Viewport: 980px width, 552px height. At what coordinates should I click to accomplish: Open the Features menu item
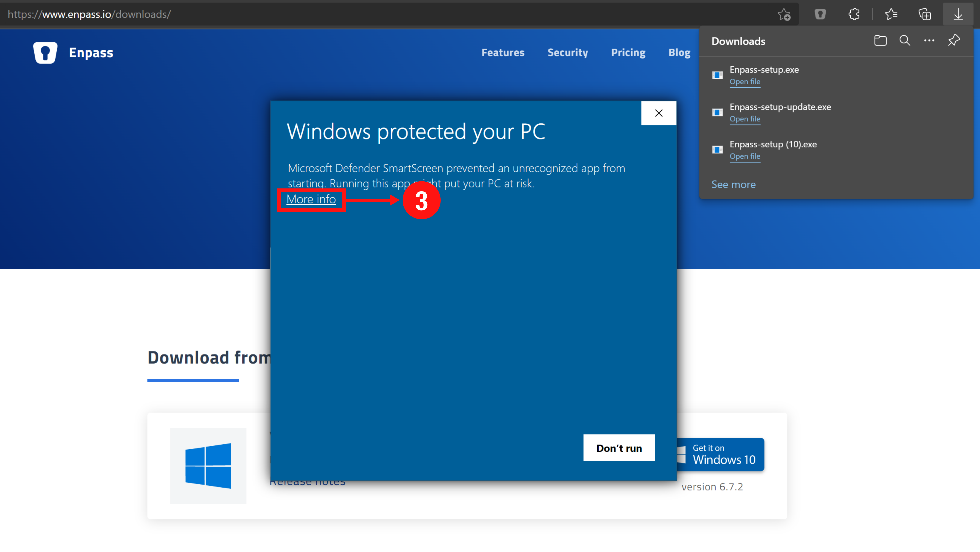(x=503, y=53)
